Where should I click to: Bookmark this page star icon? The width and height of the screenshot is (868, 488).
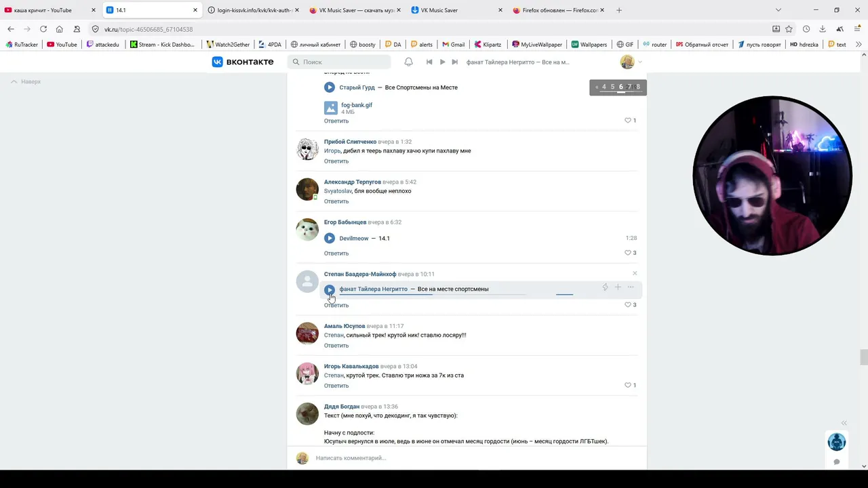[789, 29]
